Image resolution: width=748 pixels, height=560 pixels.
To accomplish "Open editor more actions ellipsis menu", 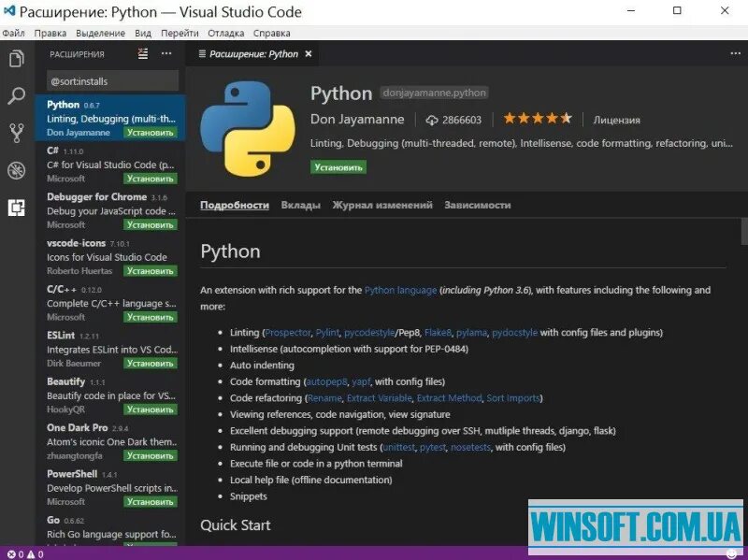I will click(735, 53).
